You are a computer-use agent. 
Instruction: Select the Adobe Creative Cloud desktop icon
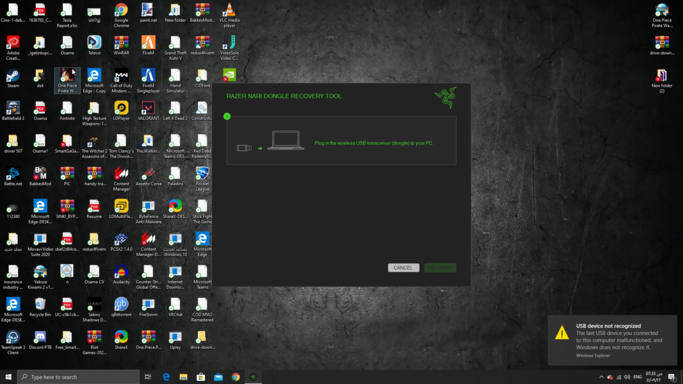click(13, 48)
